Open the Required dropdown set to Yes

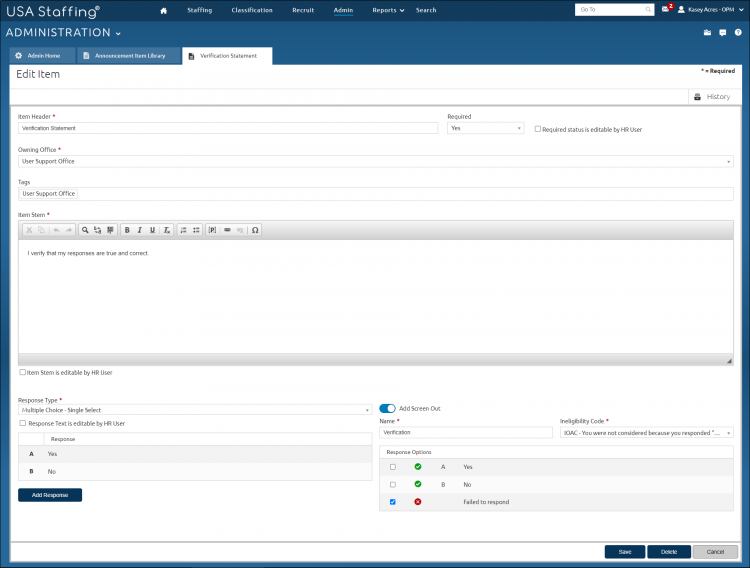point(485,128)
